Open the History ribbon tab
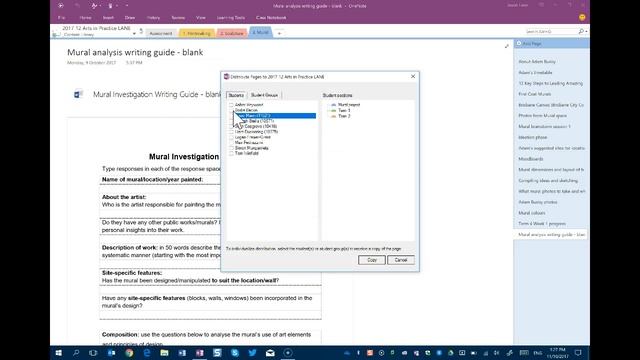This screenshot has width=640, height=360. [153, 18]
